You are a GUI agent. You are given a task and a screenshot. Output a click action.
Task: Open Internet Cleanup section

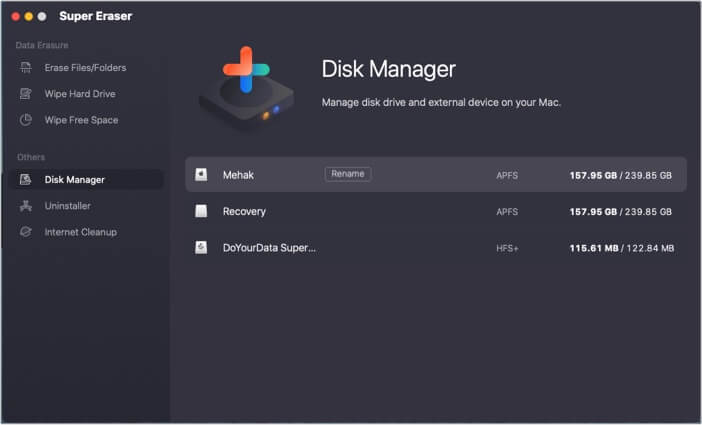tap(81, 232)
